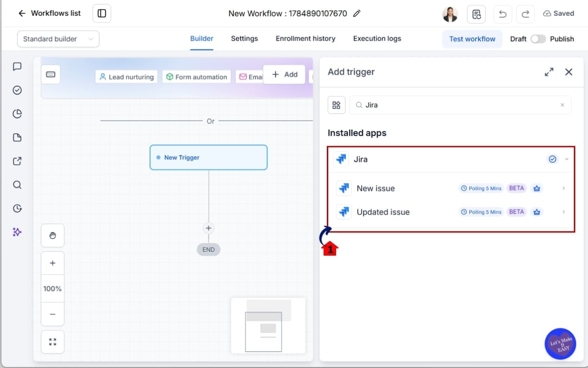
Task: Select the hand pan tool
Action: pos(52,236)
